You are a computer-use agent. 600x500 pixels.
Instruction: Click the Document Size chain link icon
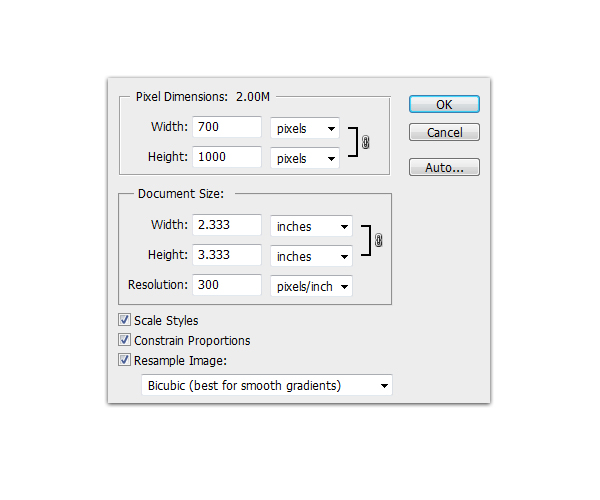pyautogui.click(x=378, y=241)
